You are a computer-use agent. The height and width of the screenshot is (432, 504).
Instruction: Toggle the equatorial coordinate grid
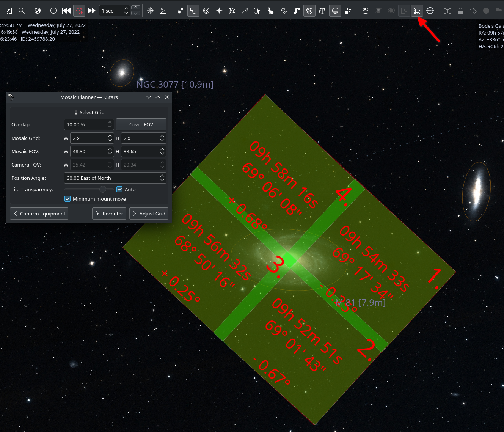point(309,11)
